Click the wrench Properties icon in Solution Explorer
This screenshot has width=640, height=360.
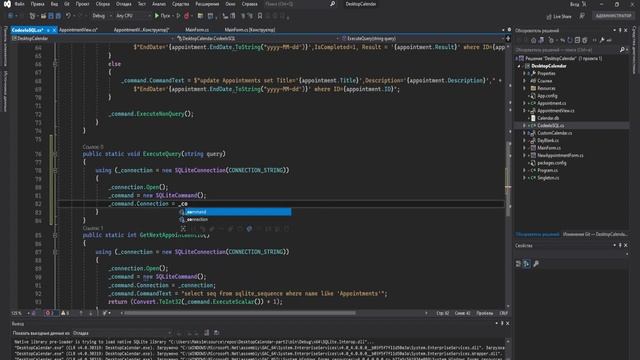[602, 40]
